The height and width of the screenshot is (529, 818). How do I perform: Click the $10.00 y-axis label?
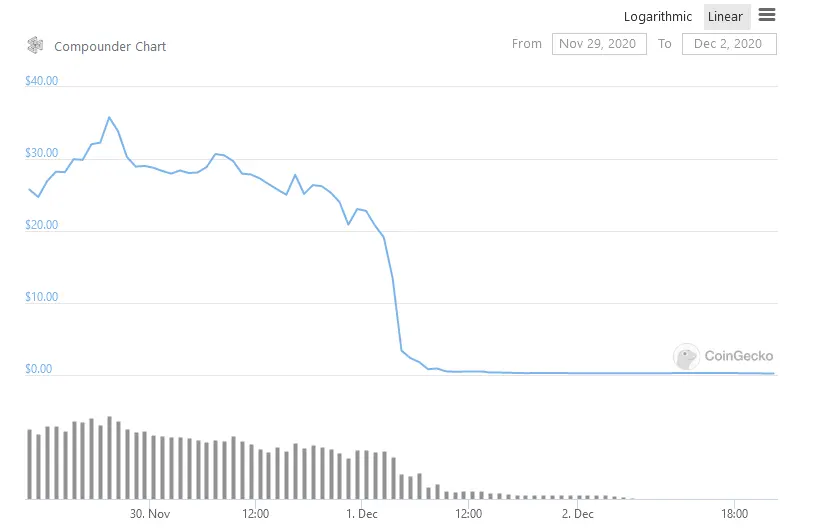(x=41, y=297)
